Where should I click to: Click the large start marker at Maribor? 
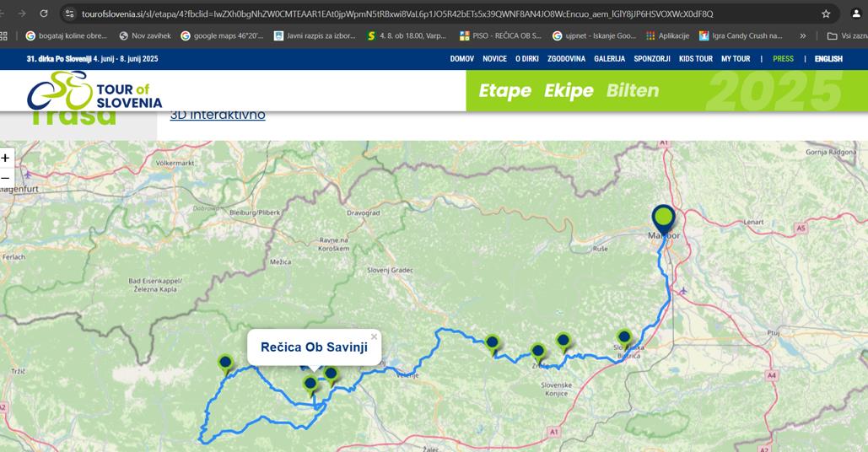click(664, 218)
